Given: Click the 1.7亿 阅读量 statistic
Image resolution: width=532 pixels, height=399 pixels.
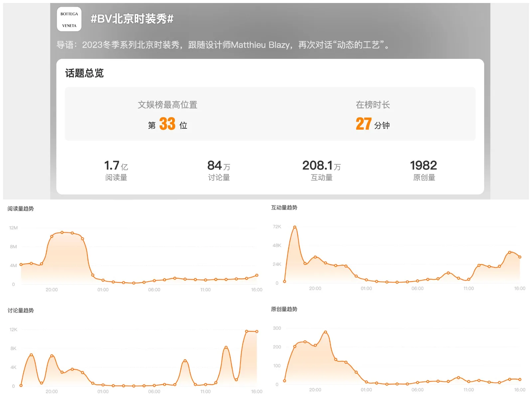Looking at the screenshot, I should coord(116,170).
